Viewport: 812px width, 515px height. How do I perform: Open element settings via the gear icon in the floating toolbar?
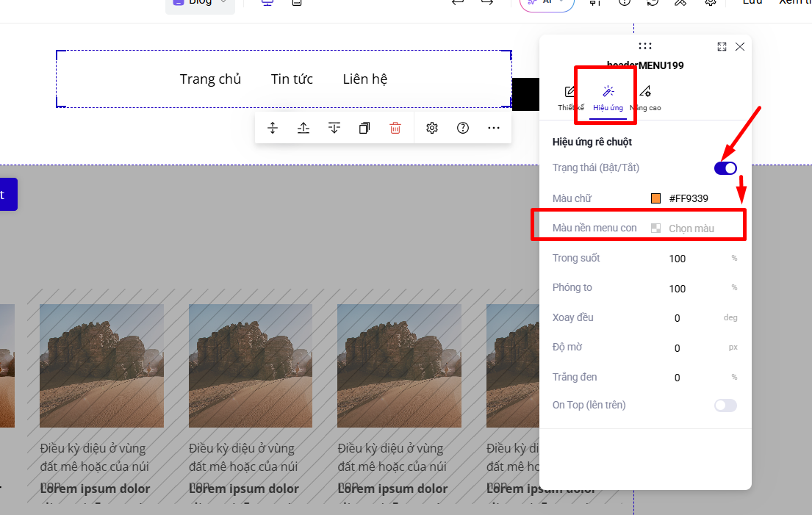(432, 128)
